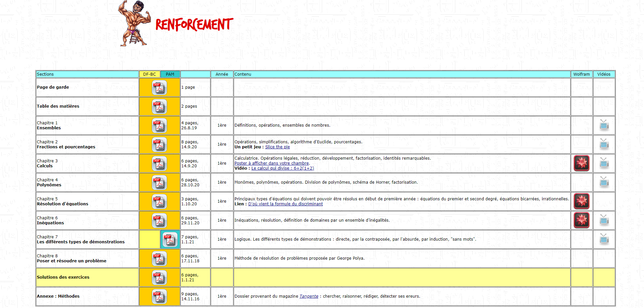The image size is (644, 308).
Task: Visit 'D'où vient la formule du discriminant'
Action: coord(285,204)
